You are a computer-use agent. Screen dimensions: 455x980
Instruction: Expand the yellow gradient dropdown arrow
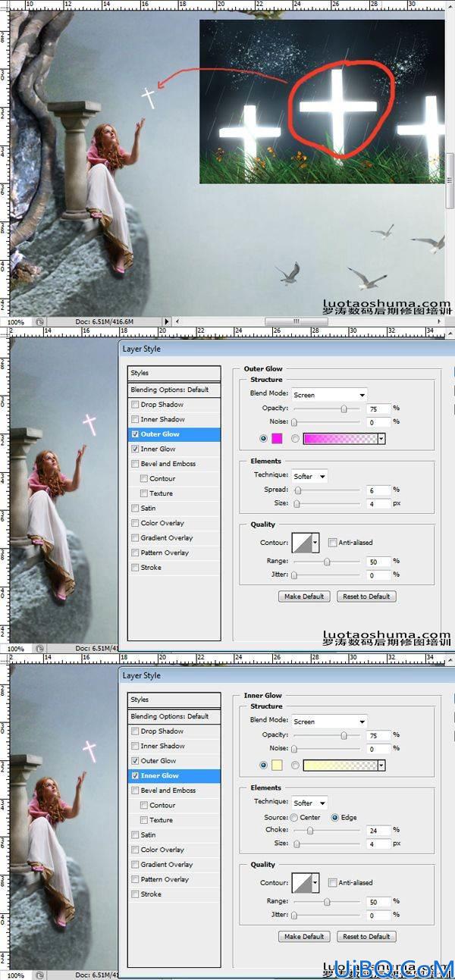tap(381, 765)
